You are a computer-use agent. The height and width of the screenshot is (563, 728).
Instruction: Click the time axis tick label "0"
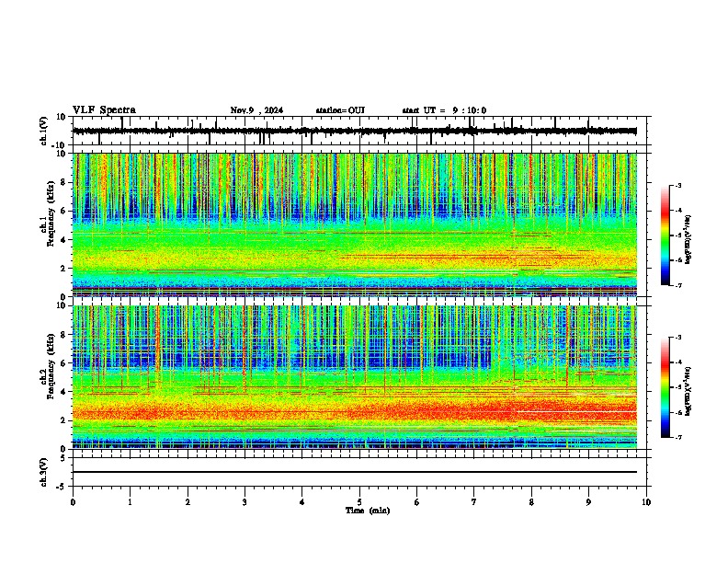click(73, 502)
